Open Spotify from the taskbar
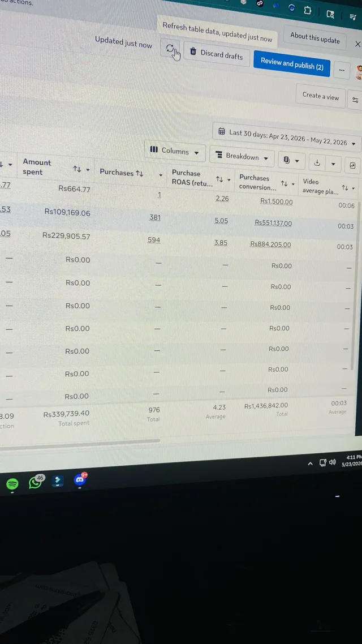The image size is (362, 644). pyautogui.click(x=12, y=484)
